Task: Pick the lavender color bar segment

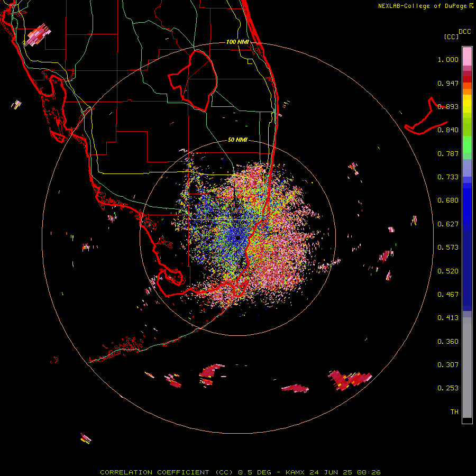Action: click(x=467, y=168)
